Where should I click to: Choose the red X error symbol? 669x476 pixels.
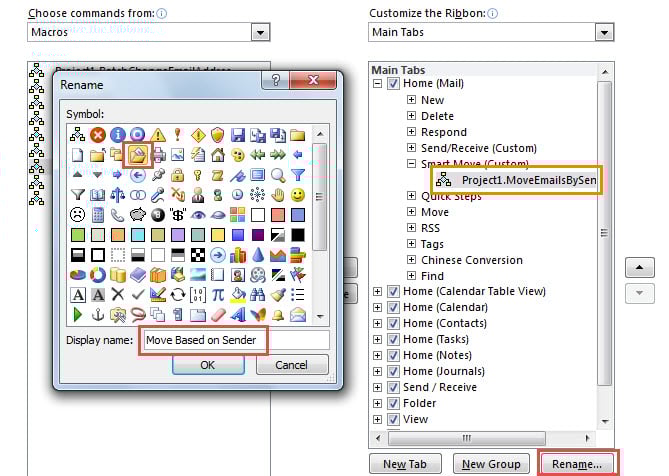click(98, 134)
